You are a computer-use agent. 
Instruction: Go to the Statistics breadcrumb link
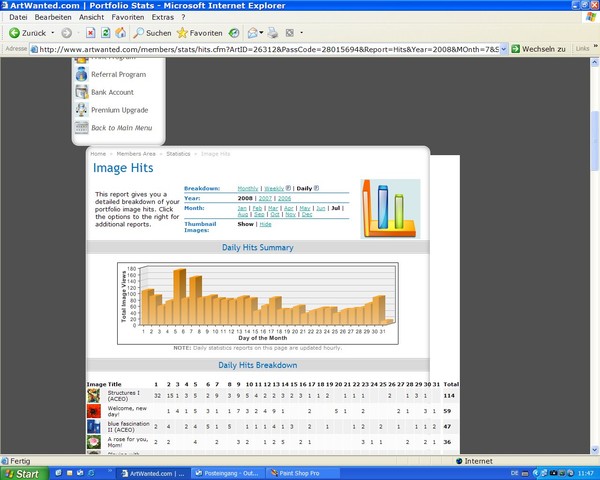[x=178, y=153]
